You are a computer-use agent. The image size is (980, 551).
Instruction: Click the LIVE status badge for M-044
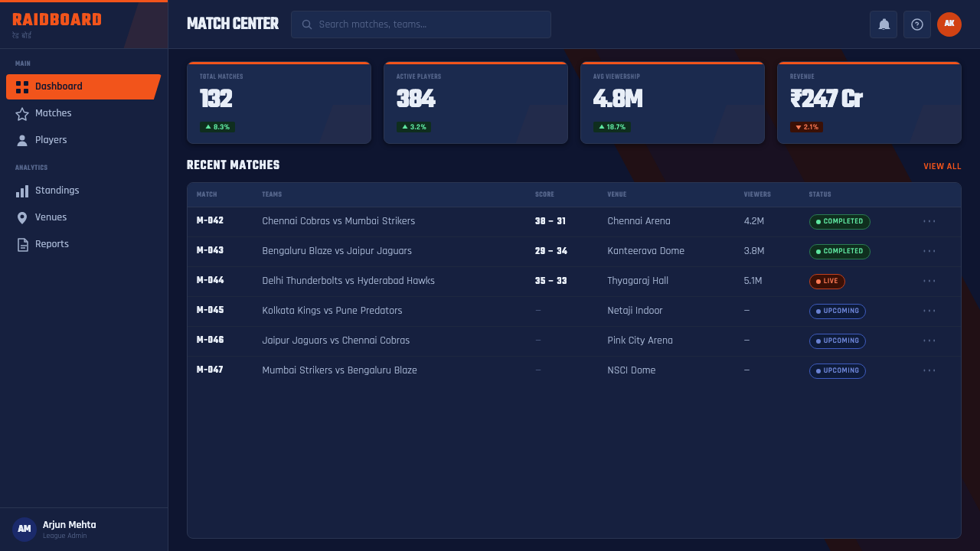tap(827, 282)
